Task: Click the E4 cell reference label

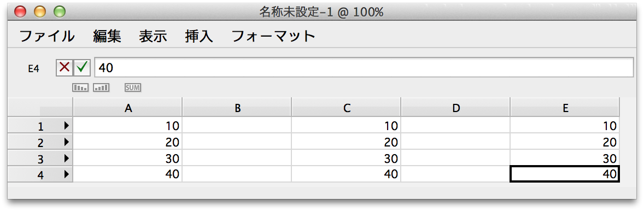Action: (x=33, y=69)
